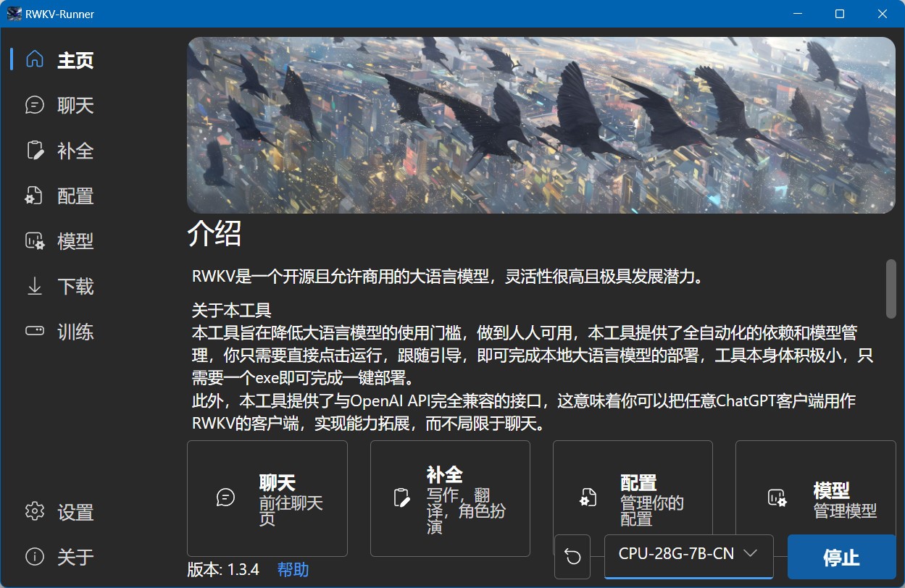Click the clipboard icon beside 补全
This screenshot has width=905, height=588.
pos(34,150)
